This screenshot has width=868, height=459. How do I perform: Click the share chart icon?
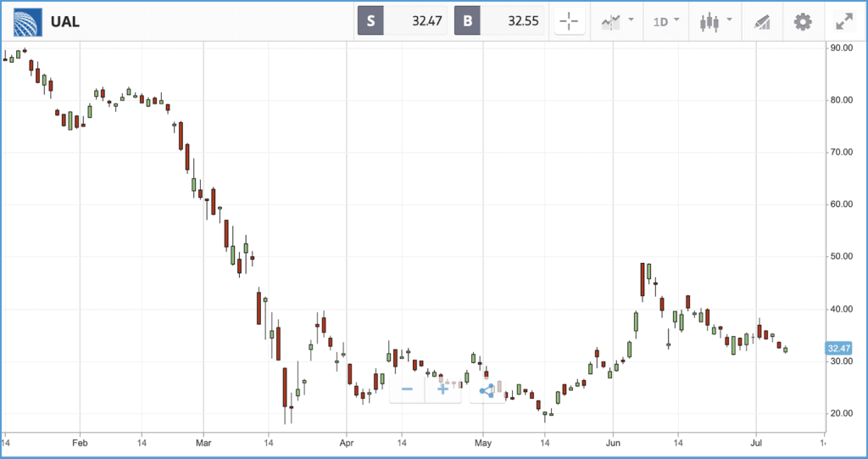tap(487, 390)
